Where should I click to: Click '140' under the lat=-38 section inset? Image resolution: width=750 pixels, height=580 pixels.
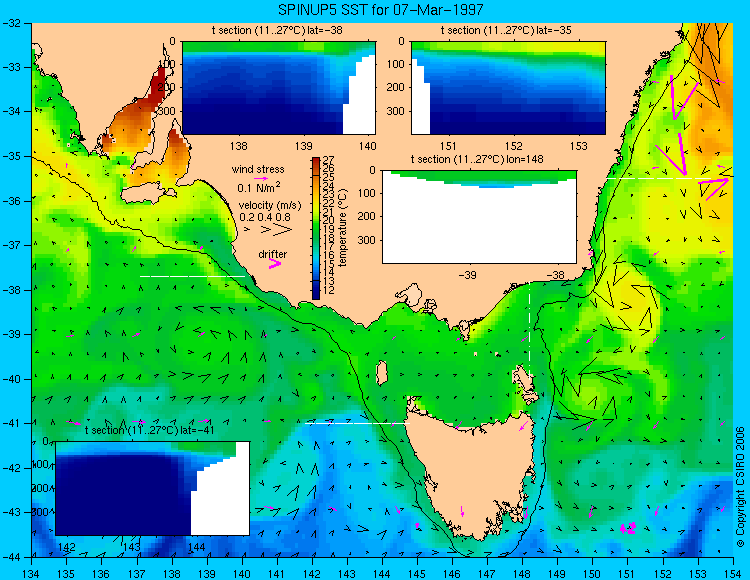coord(367,146)
